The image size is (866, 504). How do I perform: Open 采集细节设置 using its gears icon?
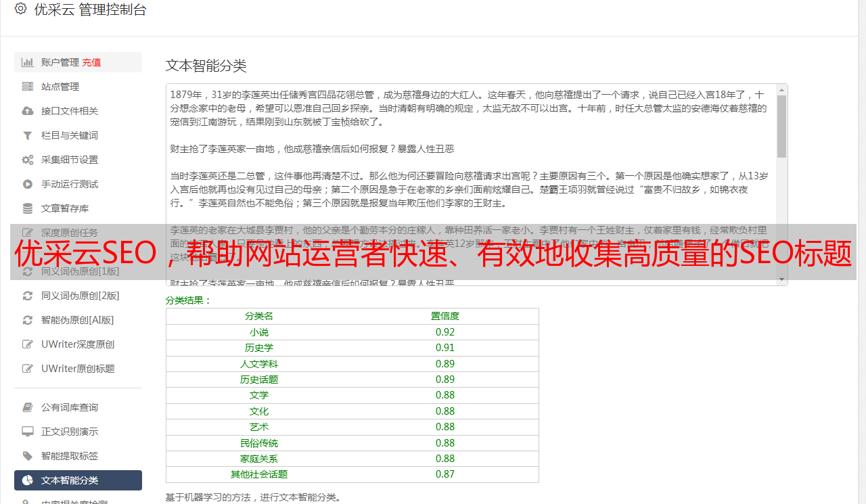[28, 160]
